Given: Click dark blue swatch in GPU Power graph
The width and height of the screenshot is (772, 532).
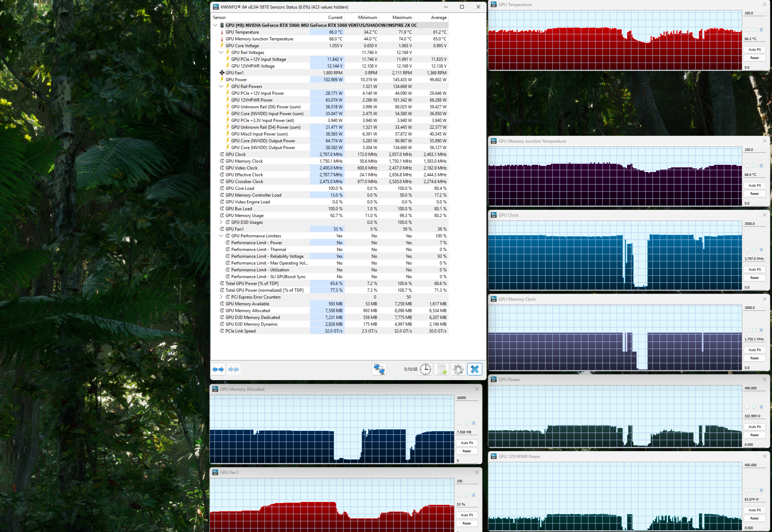Looking at the screenshot, I should pyautogui.click(x=761, y=407).
